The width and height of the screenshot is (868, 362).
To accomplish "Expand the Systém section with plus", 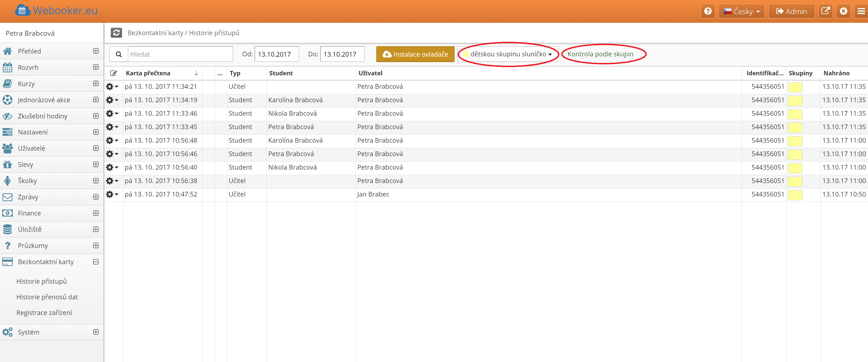I will [x=96, y=332].
